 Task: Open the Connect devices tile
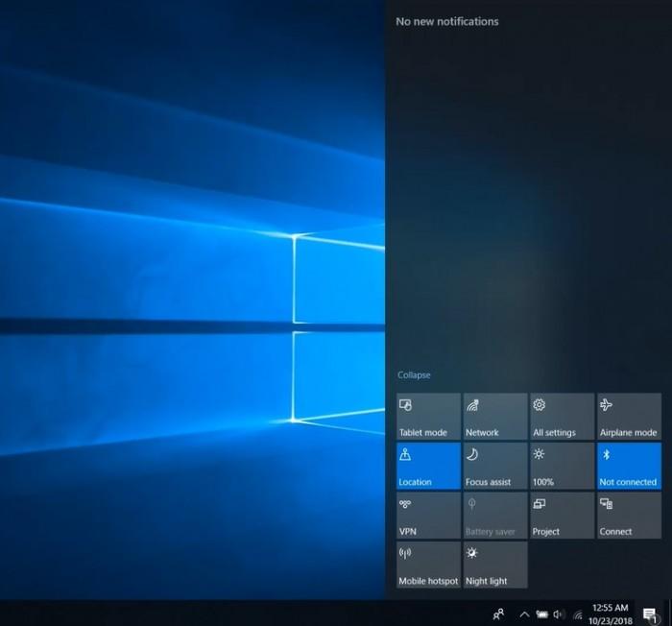629,516
